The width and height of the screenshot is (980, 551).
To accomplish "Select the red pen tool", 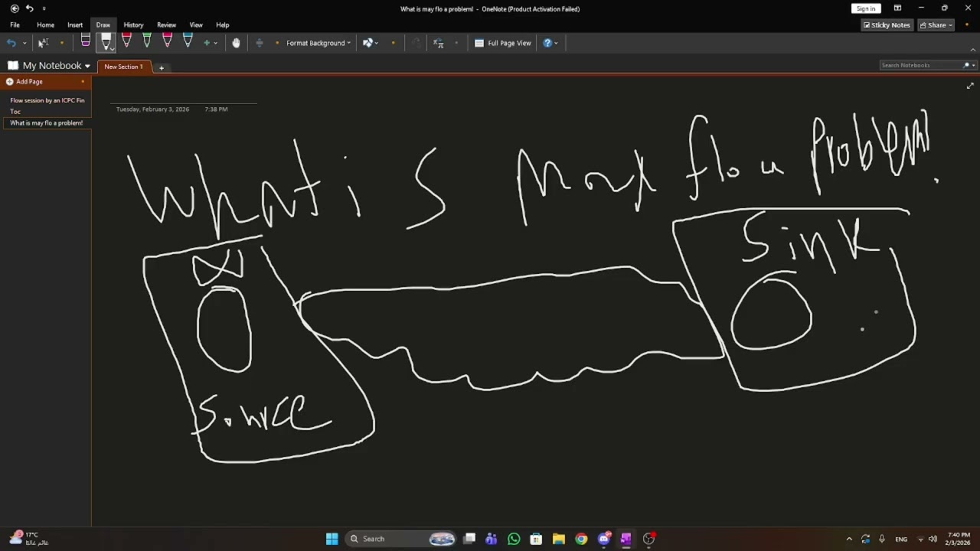I will 126,41.
